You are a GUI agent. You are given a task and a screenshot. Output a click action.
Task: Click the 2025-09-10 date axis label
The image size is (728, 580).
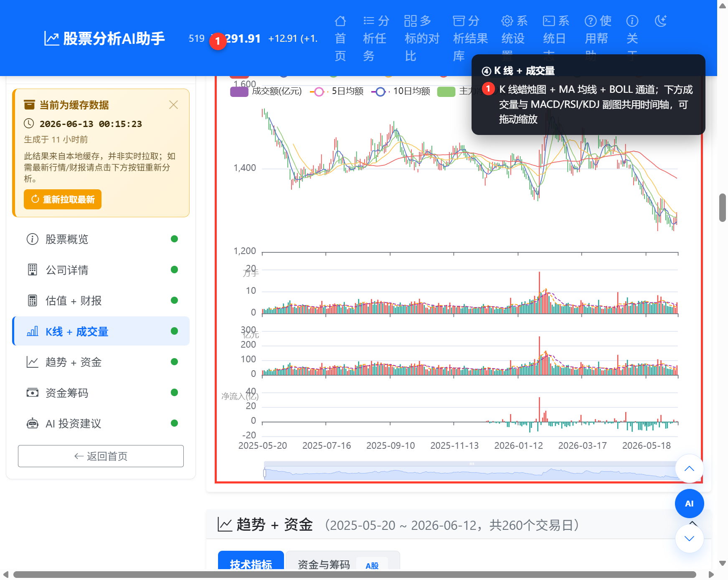pyautogui.click(x=391, y=445)
